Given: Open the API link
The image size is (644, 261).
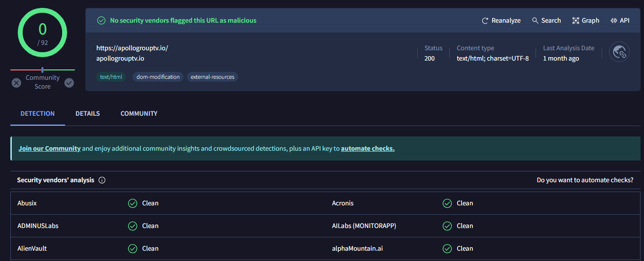Looking at the screenshot, I should (x=620, y=21).
